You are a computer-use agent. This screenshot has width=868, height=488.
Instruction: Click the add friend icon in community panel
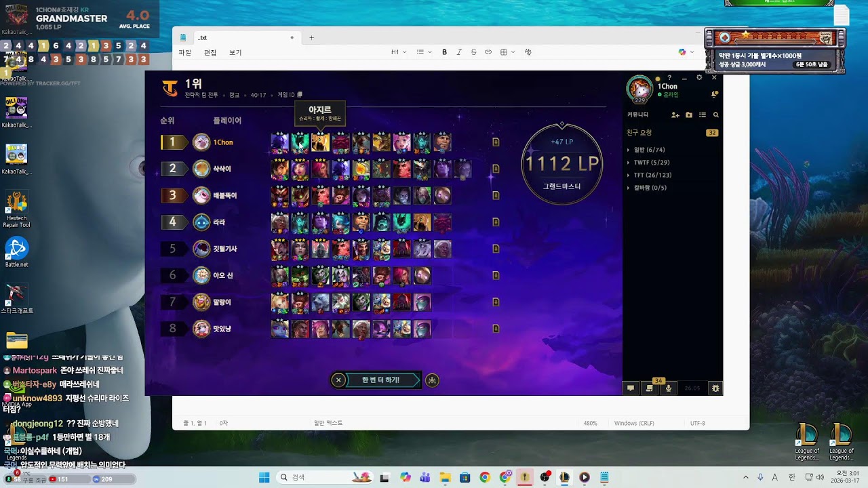675,115
